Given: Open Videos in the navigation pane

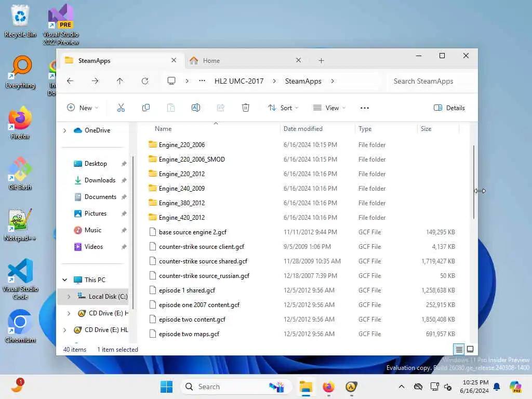Looking at the screenshot, I should click(x=94, y=247).
